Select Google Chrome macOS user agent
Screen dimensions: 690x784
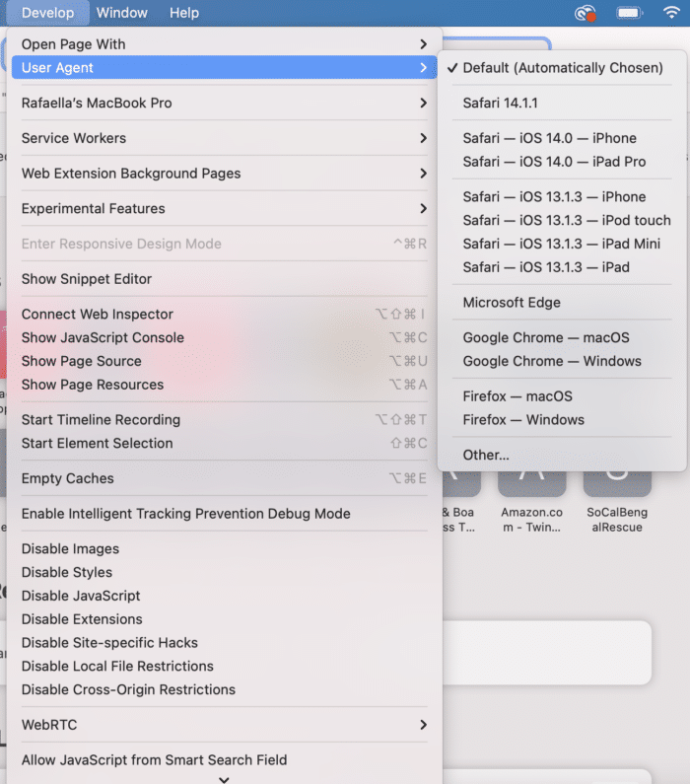562,337
